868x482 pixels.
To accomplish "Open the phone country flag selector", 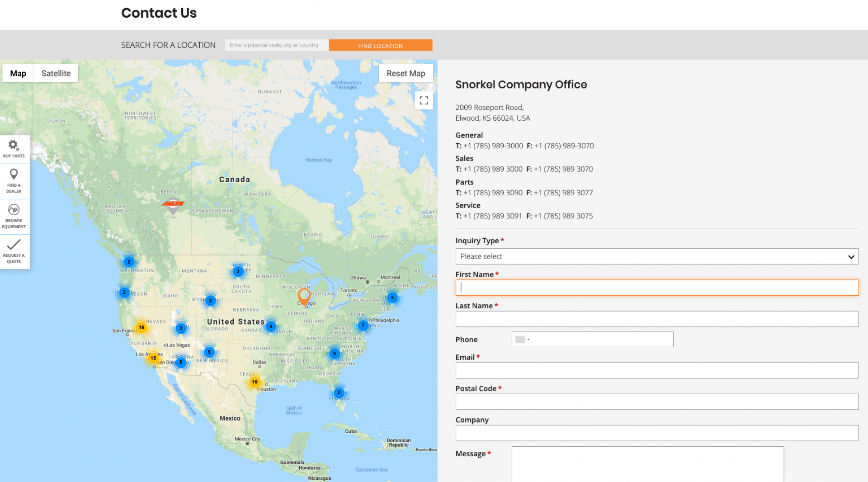I will [x=522, y=340].
